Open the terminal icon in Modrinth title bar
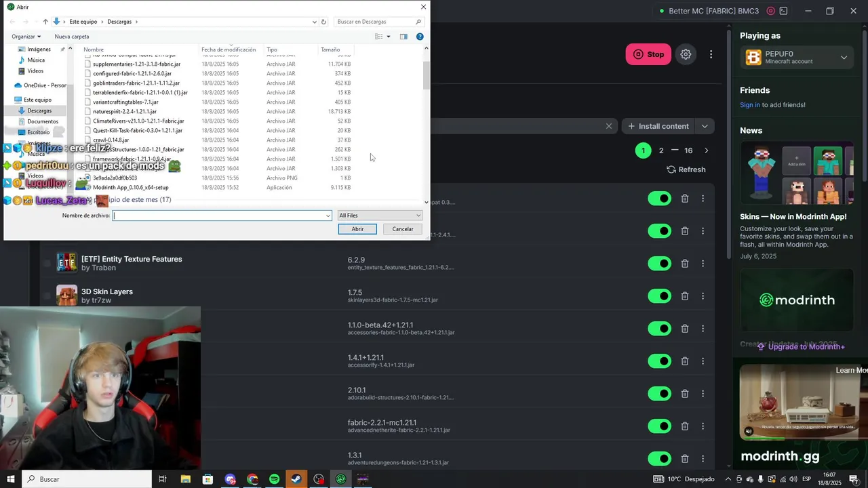 (784, 11)
